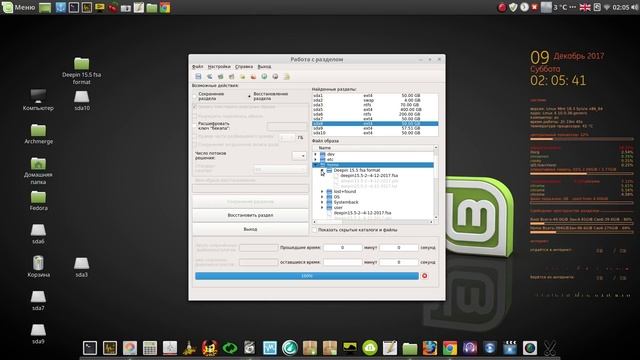
Task: Expand the Systemback folder
Action: click(x=322, y=202)
